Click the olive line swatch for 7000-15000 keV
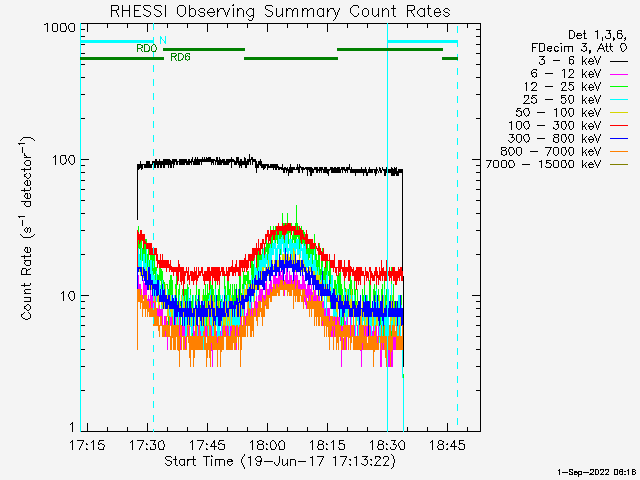Viewport: 640px width, 480px height. click(x=619, y=165)
